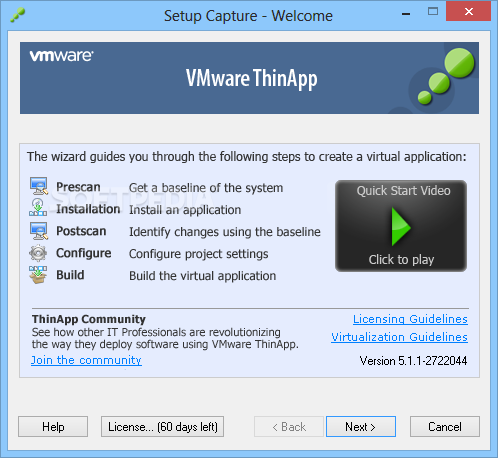Open the Help button
This screenshot has width=498, height=458.
click(53, 426)
